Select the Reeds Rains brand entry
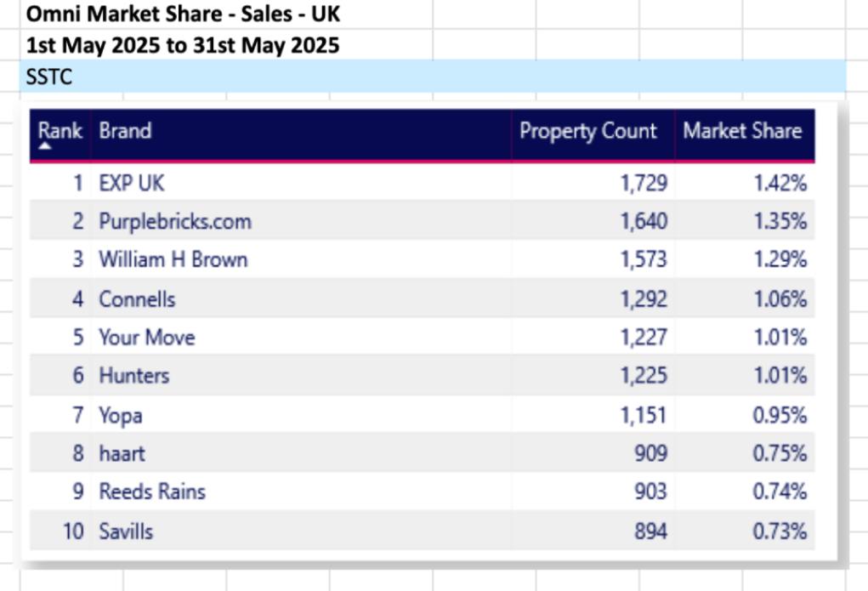This screenshot has height=591, width=868. pos(152,492)
